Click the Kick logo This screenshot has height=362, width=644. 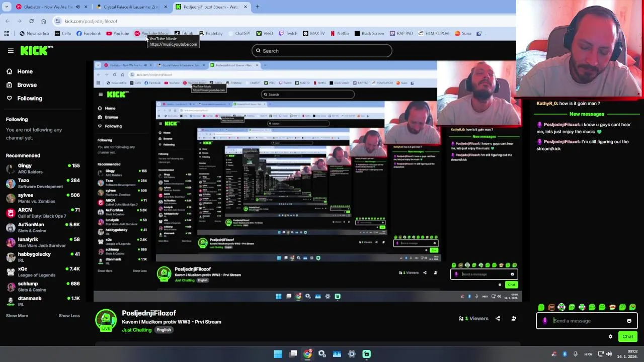pyautogui.click(x=37, y=50)
